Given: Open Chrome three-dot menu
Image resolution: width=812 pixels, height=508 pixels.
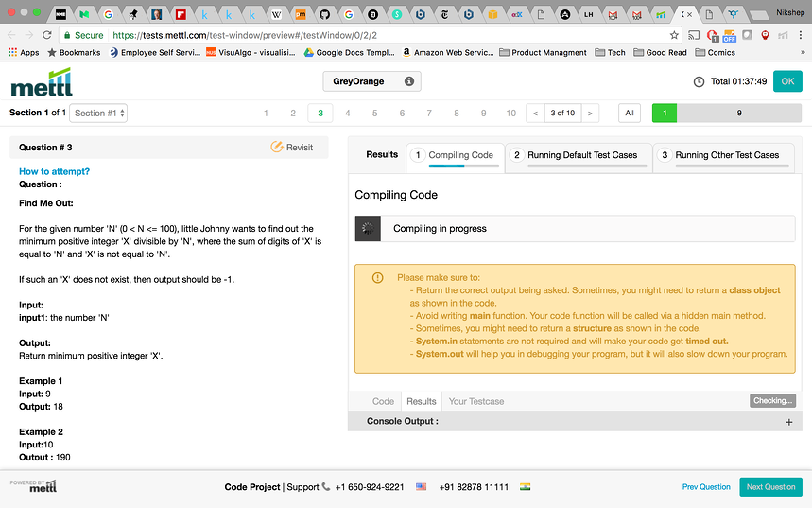Looking at the screenshot, I should tap(801, 35).
